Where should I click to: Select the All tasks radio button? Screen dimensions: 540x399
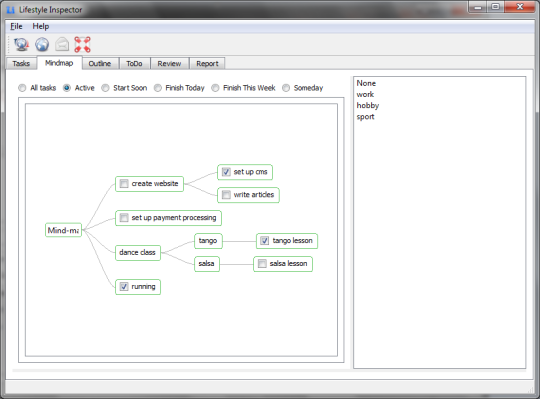pos(22,88)
